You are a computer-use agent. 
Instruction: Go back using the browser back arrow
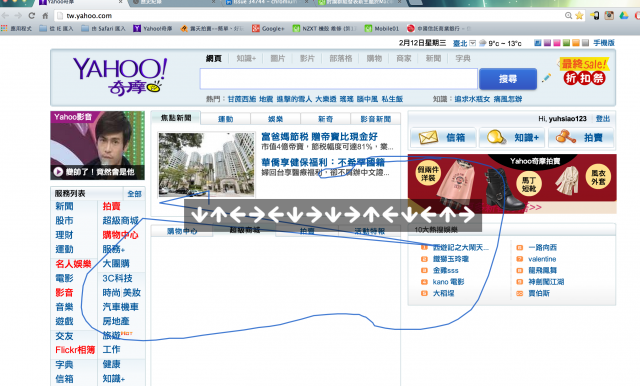pyautogui.click(x=5, y=16)
